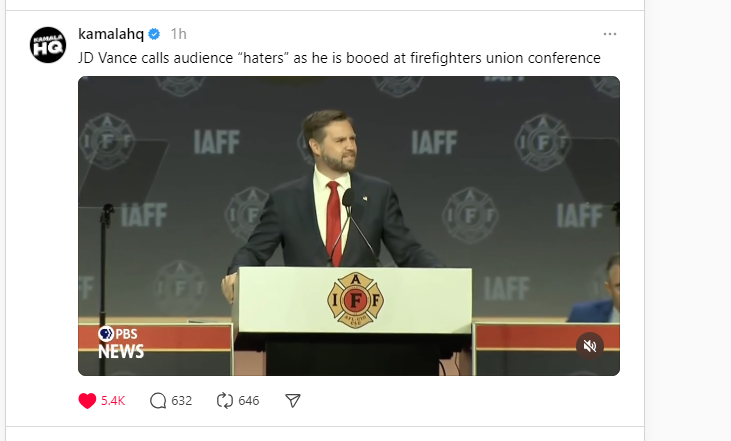731x441 pixels.
Task: Open the Kamala HQ profile avatar
Action: [47, 45]
